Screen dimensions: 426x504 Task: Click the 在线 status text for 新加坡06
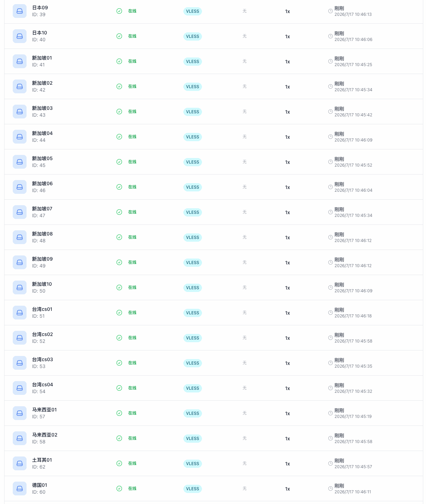pyautogui.click(x=132, y=187)
